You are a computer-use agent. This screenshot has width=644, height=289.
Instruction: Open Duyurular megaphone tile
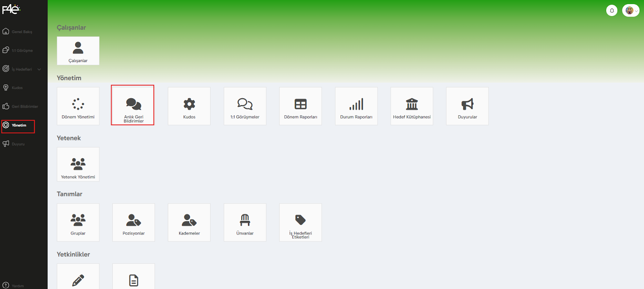[x=467, y=106]
